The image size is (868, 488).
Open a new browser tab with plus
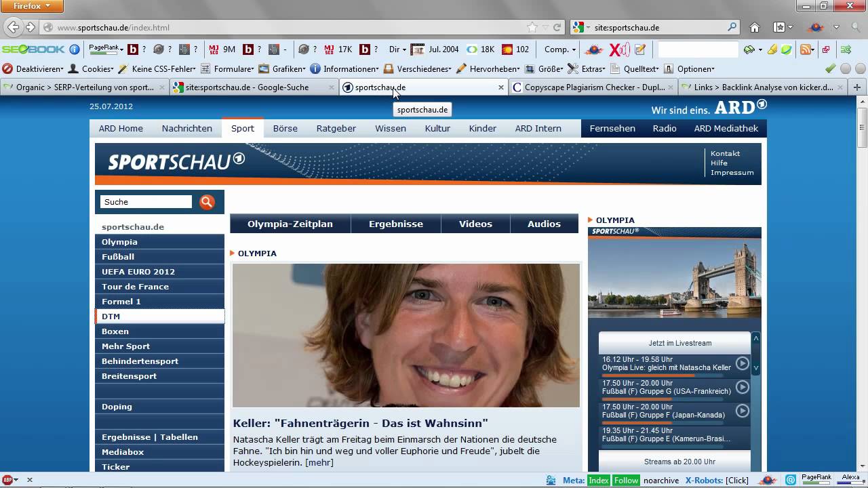857,87
